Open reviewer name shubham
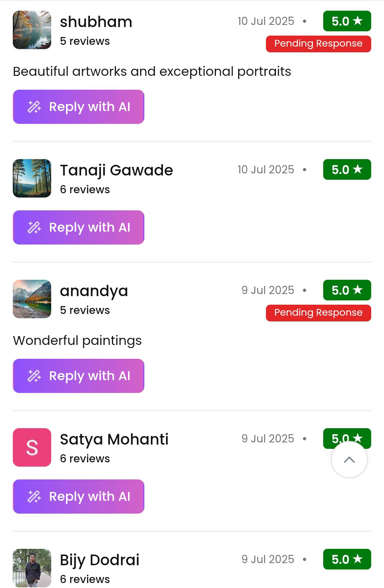 [x=96, y=22]
